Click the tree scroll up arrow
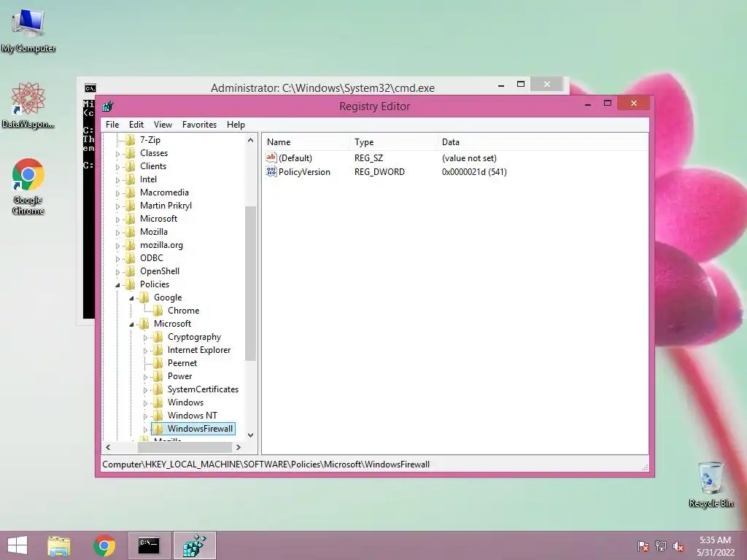747x560 pixels. (x=251, y=140)
